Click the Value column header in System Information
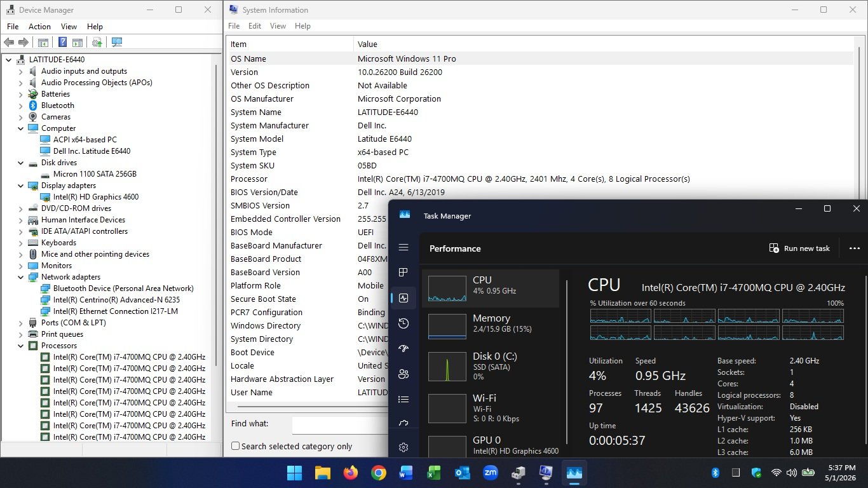This screenshot has height=488, width=868. point(604,44)
